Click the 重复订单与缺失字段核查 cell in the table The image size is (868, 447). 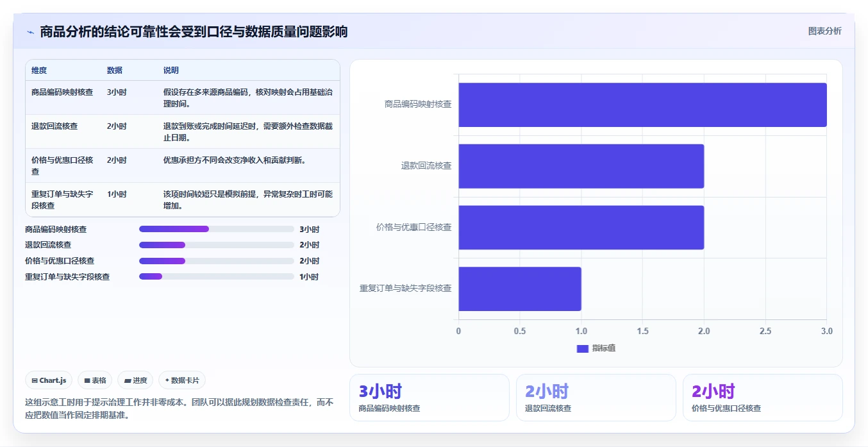(62, 200)
